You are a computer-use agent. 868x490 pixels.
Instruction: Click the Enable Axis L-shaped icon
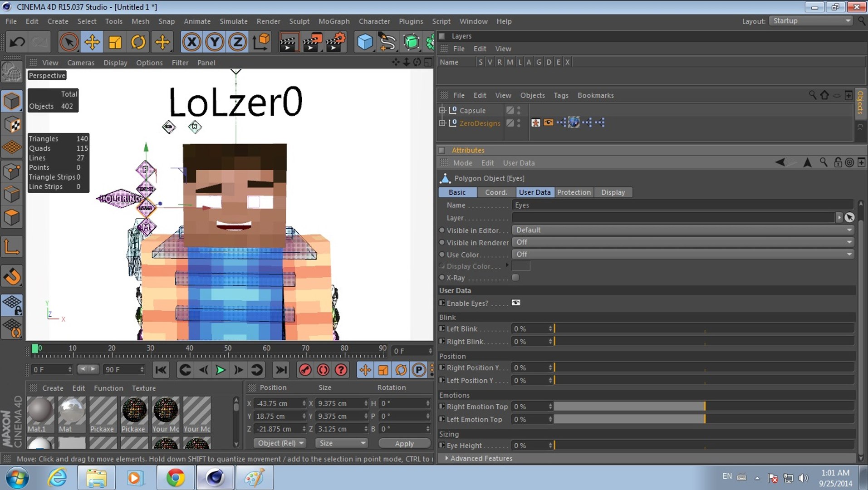point(12,247)
